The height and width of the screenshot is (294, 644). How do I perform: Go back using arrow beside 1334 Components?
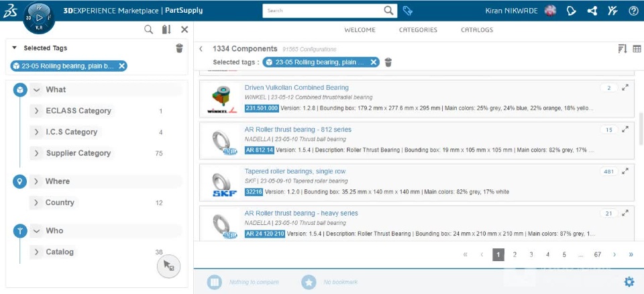click(201, 49)
